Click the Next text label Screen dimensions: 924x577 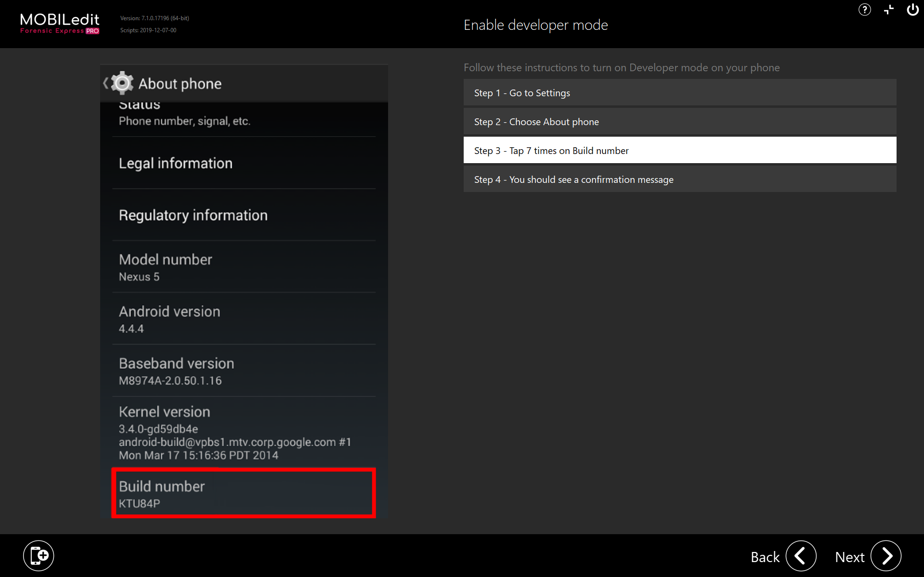850,557
